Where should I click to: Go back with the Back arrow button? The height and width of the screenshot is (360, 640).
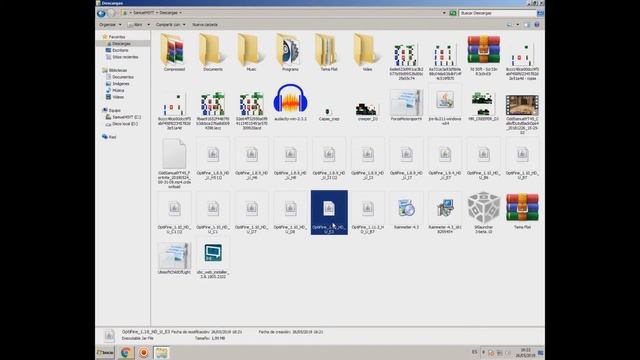click(101, 13)
